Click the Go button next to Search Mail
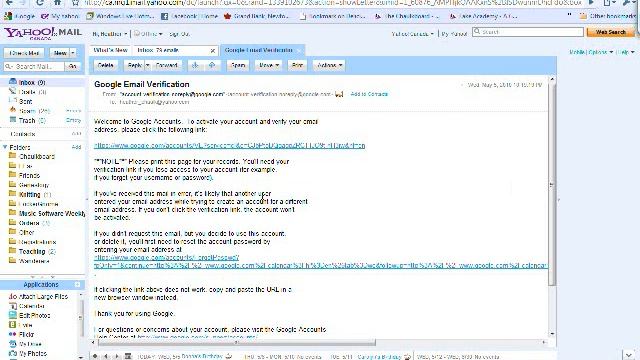The image size is (640, 360). [73, 66]
